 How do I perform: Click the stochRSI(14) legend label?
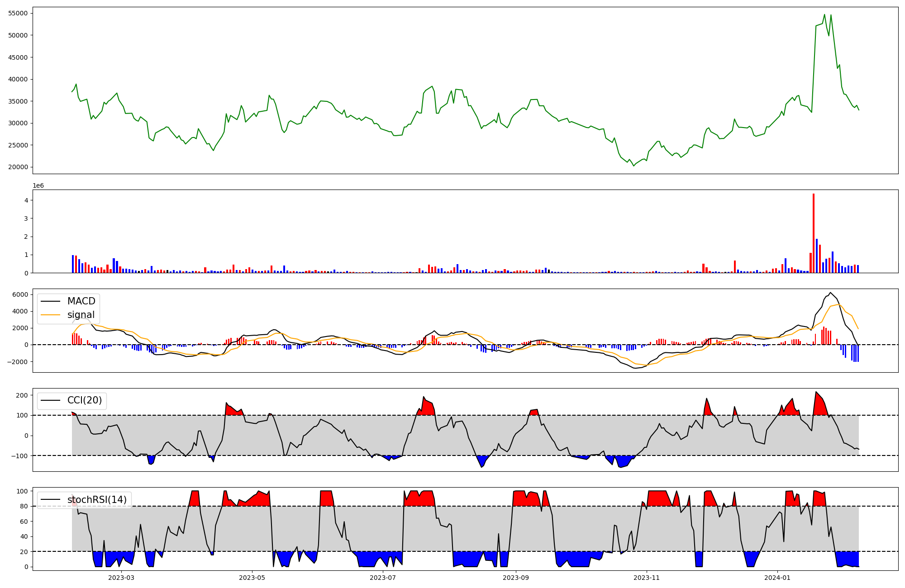tap(97, 500)
